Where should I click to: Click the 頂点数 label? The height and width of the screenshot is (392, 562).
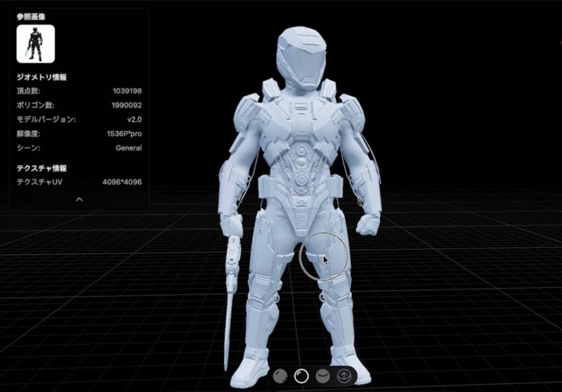point(28,91)
